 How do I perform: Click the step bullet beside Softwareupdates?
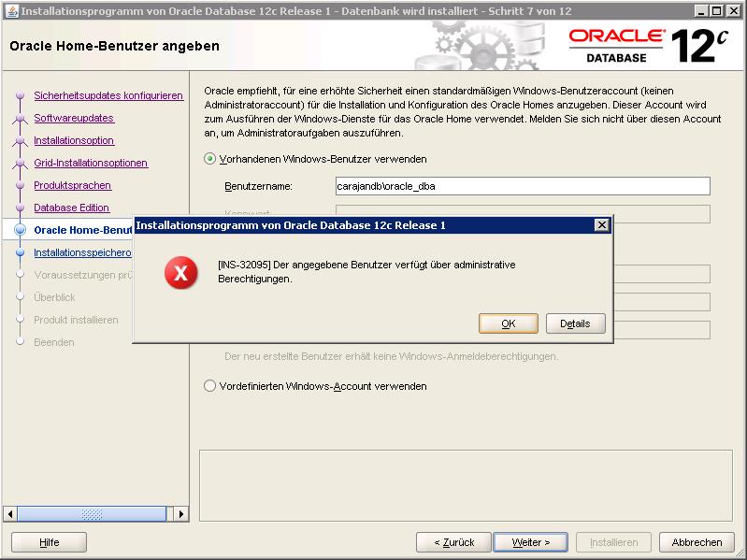click(20, 118)
